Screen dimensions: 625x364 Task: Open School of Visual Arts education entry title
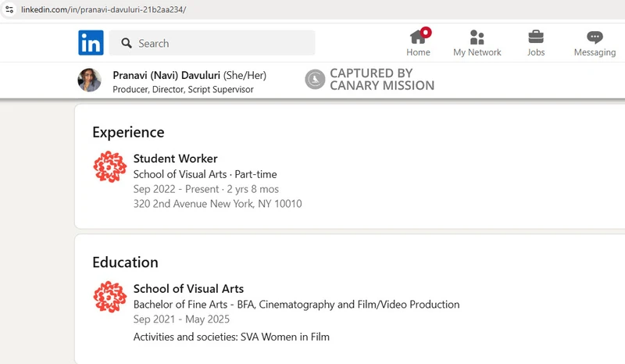click(x=188, y=289)
